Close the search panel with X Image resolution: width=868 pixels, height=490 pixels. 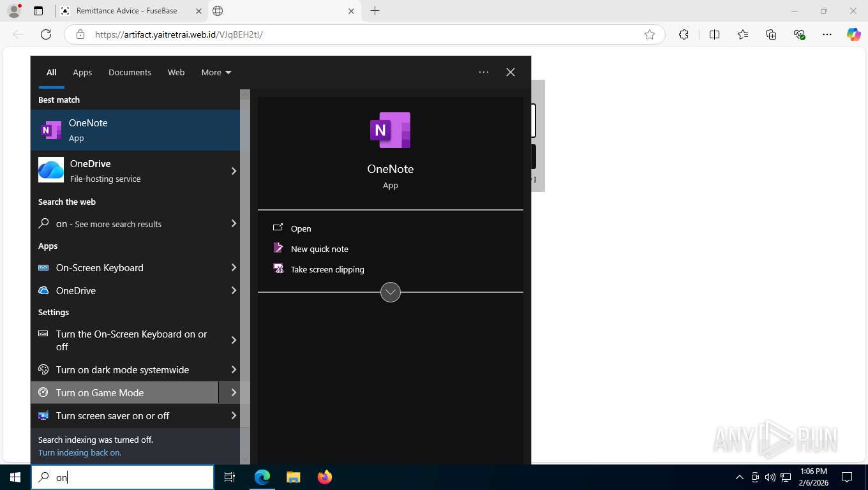click(511, 72)
